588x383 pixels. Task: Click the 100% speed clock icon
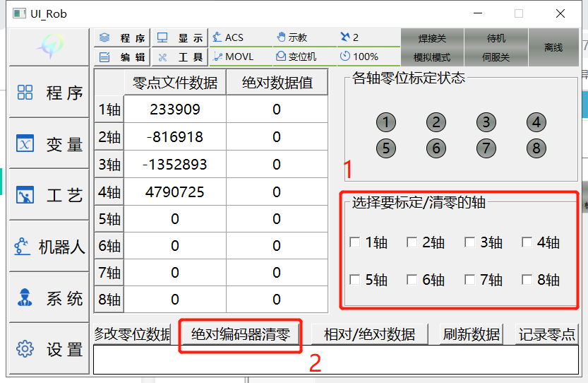(345, 57)
